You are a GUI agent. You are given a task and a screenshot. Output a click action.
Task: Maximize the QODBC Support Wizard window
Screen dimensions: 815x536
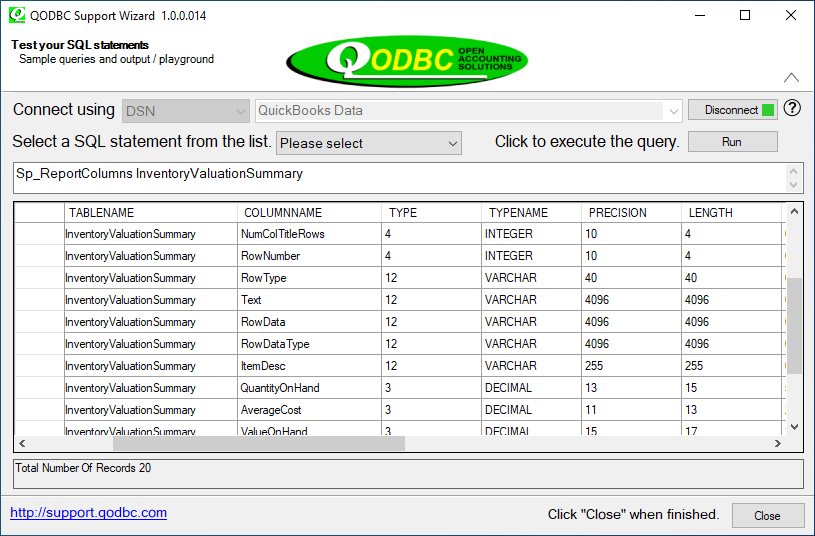(745, 15)
